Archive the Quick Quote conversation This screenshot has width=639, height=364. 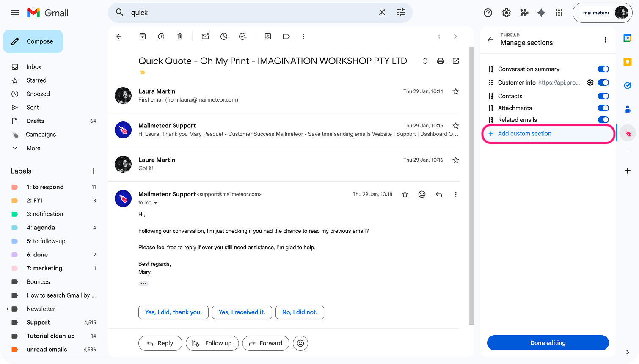[142, 36]
